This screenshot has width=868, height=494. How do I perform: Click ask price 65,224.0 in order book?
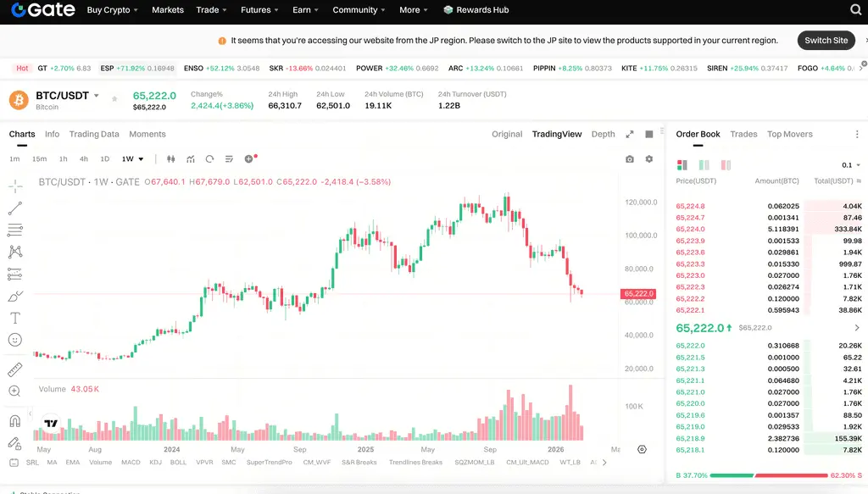pyautogui.click(x=690, y=229)
